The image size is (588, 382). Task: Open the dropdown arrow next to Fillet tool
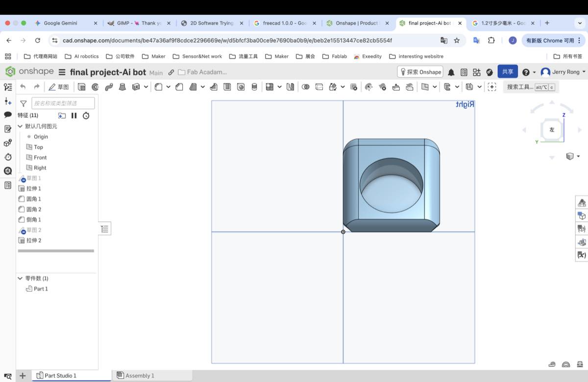(x=169, y=87)
